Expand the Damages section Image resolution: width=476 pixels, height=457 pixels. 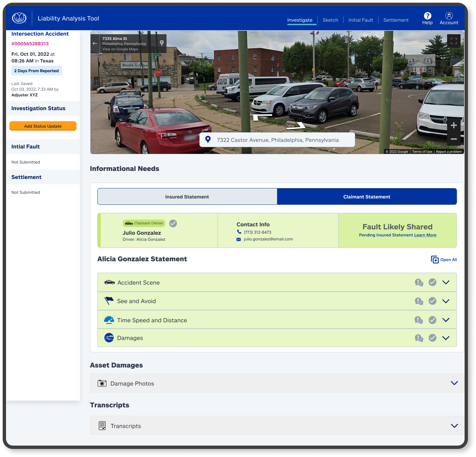pos(446,338)
